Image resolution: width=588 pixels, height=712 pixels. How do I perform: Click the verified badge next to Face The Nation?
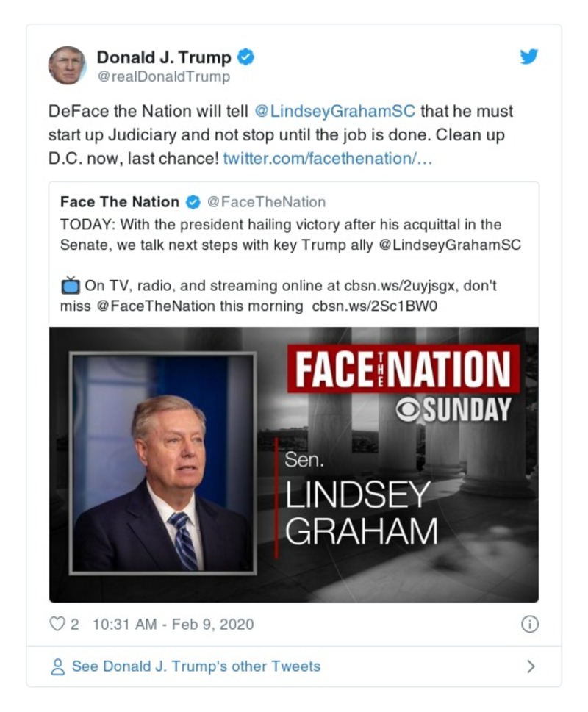point(193,202)
